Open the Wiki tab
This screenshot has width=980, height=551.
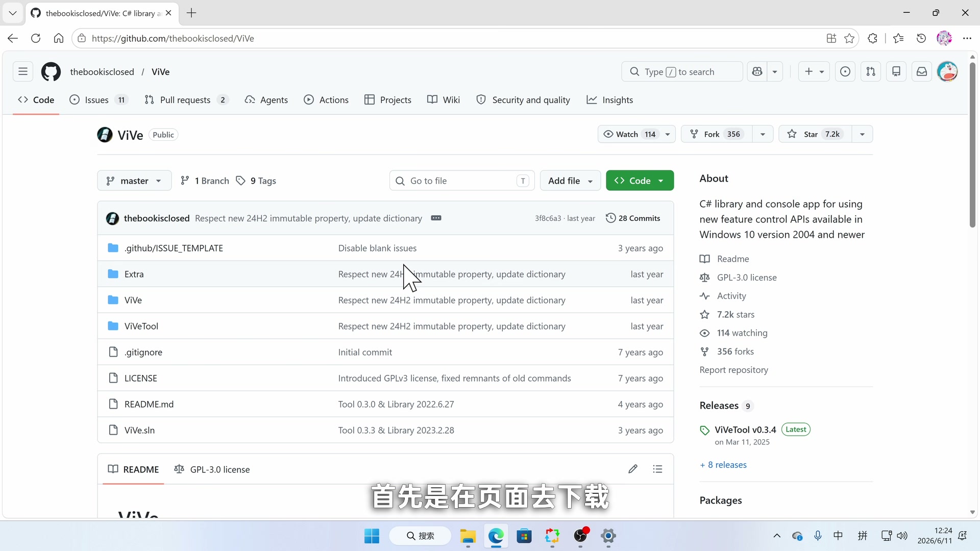[444, 100]
